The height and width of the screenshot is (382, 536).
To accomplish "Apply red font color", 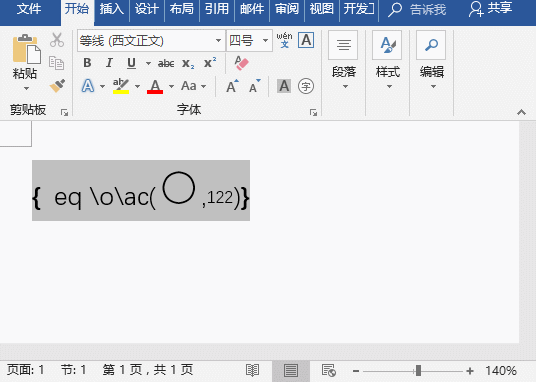I will (155, 86).
